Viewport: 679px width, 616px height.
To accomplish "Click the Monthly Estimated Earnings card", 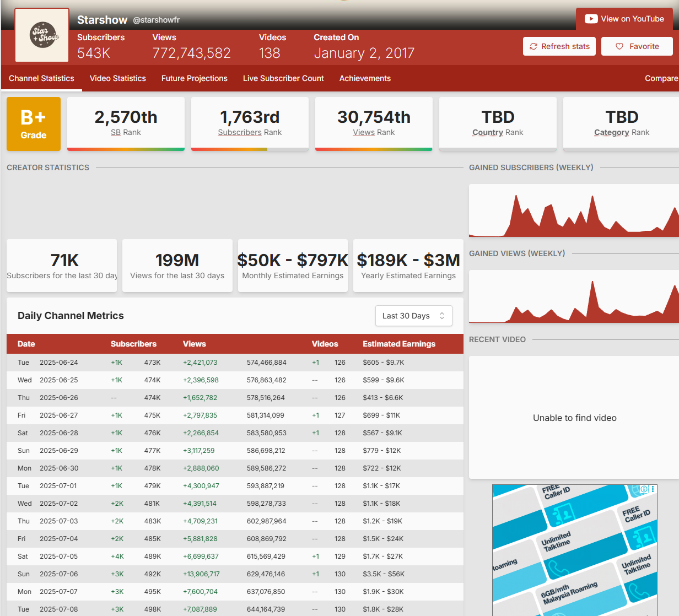I will [x=293, y=266].
